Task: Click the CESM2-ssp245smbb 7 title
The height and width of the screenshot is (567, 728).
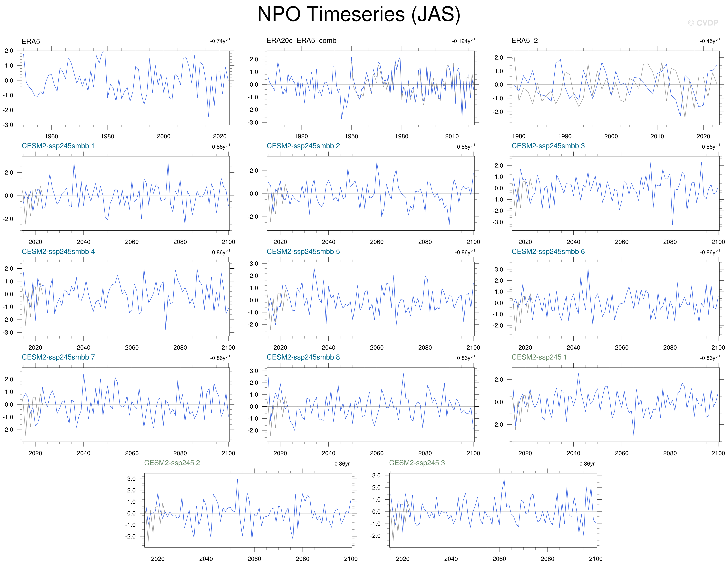Action: [58, 357]
